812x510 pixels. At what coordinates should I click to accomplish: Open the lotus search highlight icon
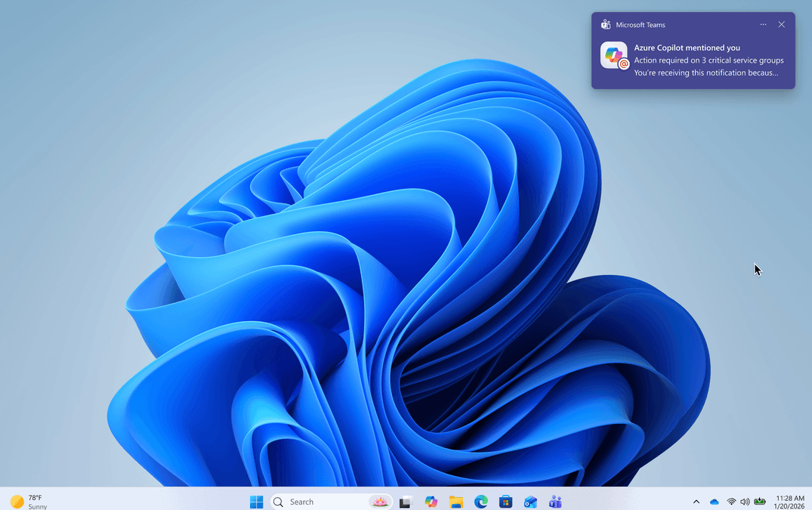click(x=380, y=502)
